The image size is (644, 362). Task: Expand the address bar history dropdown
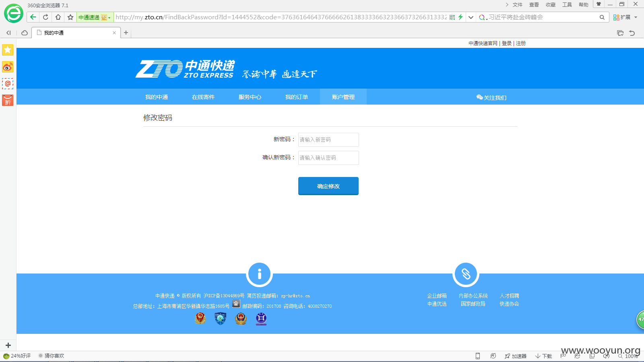[471, 17]
